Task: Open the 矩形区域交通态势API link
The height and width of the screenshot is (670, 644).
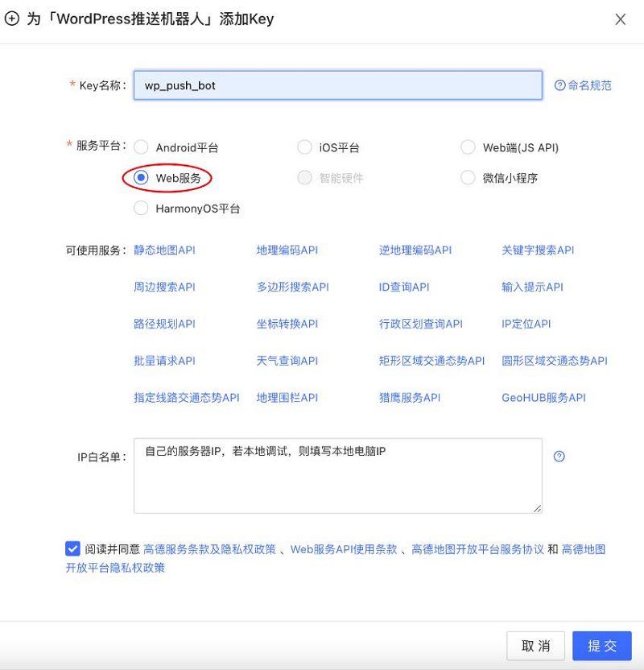Action: [431, 361]
